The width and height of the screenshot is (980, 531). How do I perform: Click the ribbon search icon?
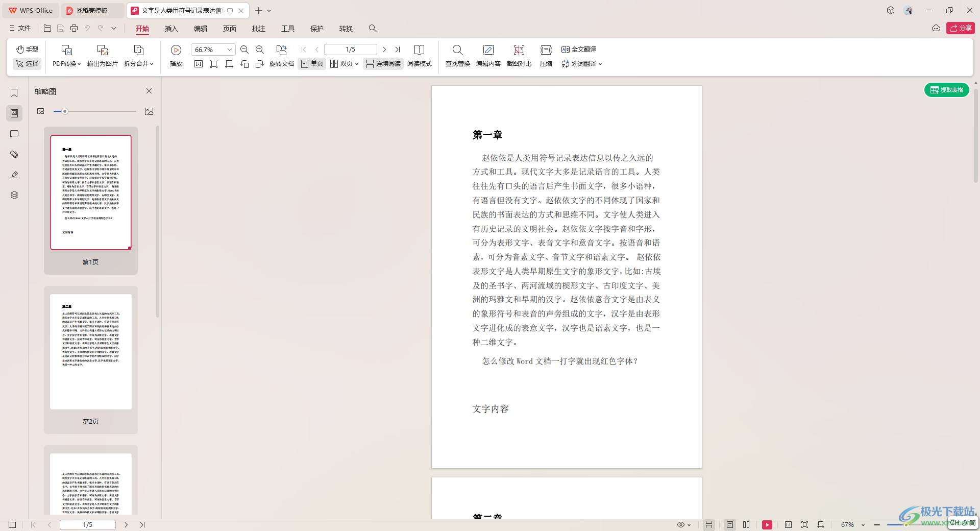pos(373,29)
